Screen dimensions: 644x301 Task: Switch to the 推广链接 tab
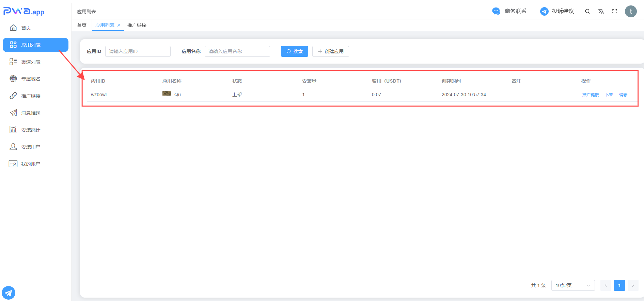tap(137, 25)
